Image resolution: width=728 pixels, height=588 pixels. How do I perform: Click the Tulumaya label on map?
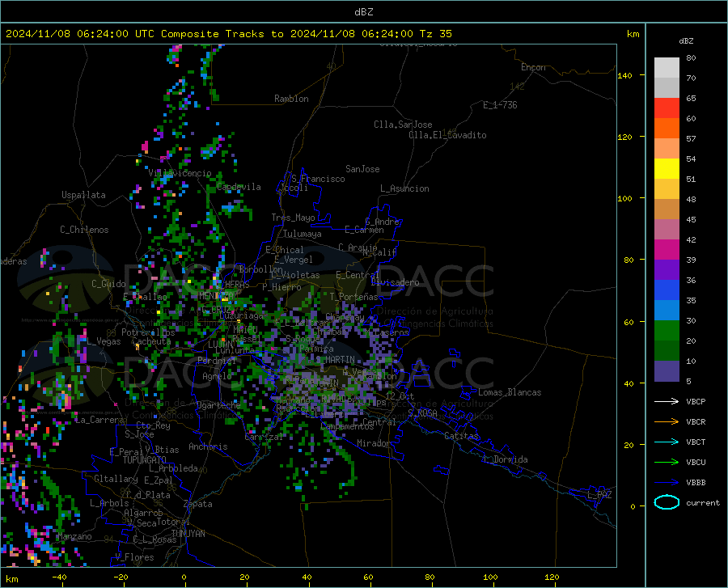tap(303, 234)
